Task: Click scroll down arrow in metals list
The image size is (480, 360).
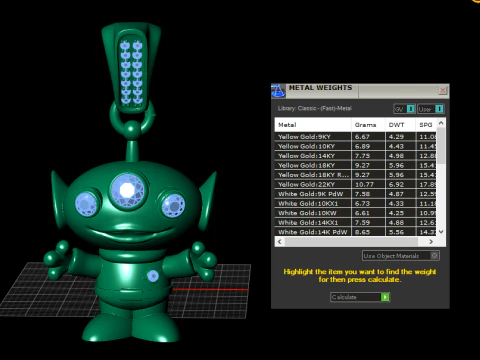Action: point(441,232)
